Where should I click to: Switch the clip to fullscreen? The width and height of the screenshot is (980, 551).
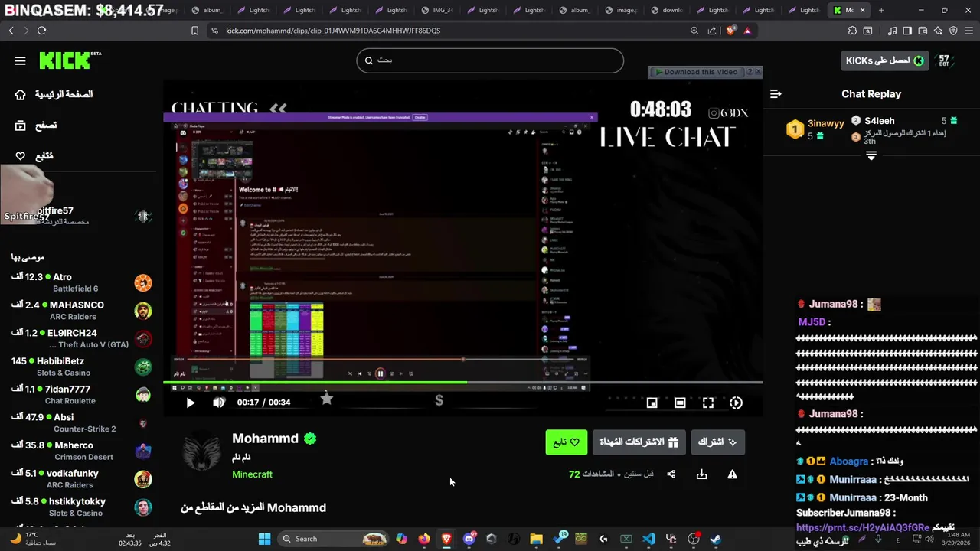[x=708, y=403]
